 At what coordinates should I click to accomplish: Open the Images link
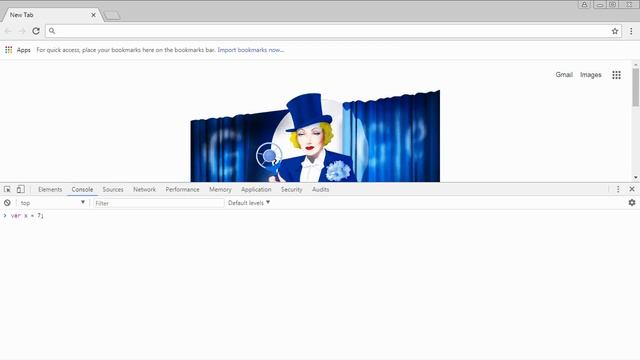591,75
